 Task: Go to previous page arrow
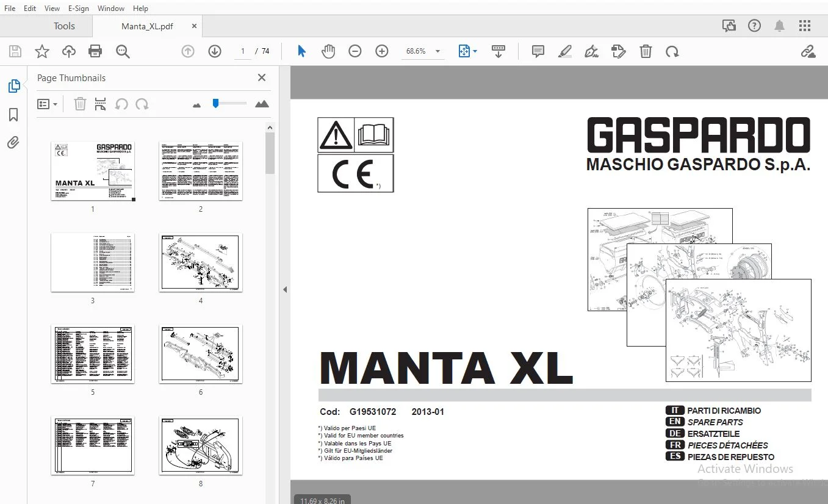[x=188, y=52]
